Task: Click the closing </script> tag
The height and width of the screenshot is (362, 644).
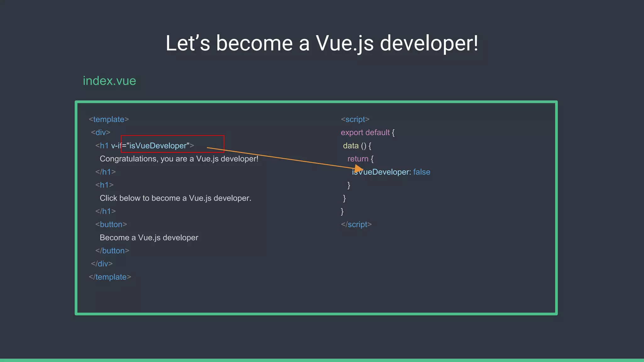Action: [x=356, y=224]
